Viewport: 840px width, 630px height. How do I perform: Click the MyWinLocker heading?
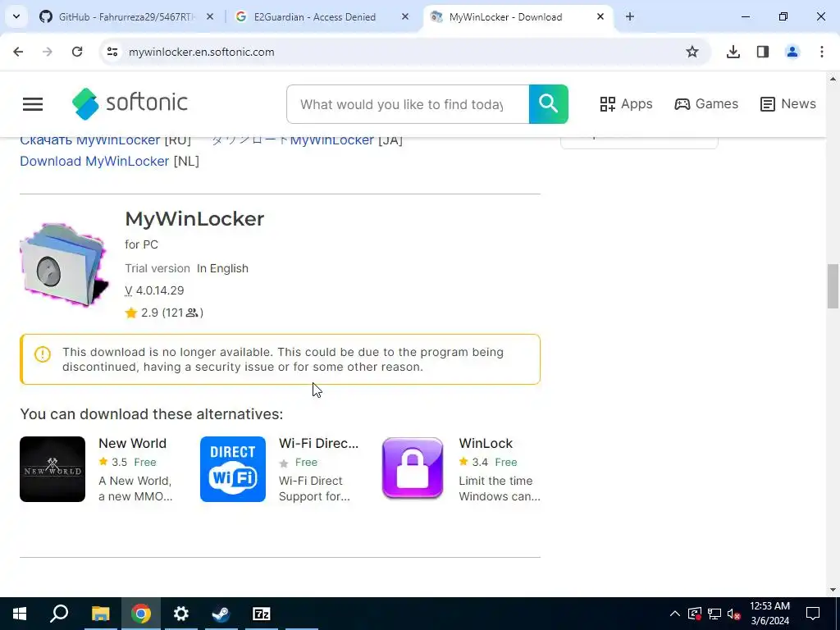(194, 218)
